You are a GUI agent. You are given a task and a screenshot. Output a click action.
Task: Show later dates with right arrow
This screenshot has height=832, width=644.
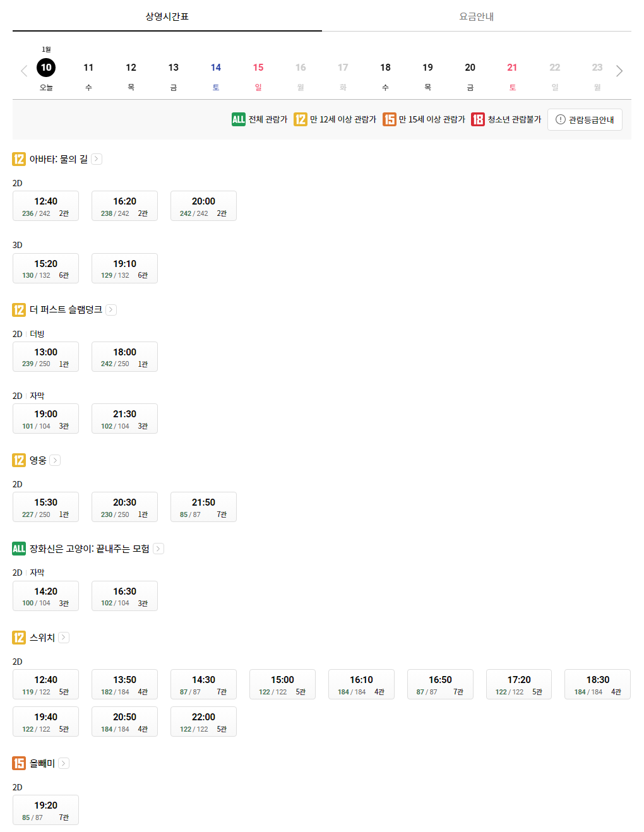point(619,71)
